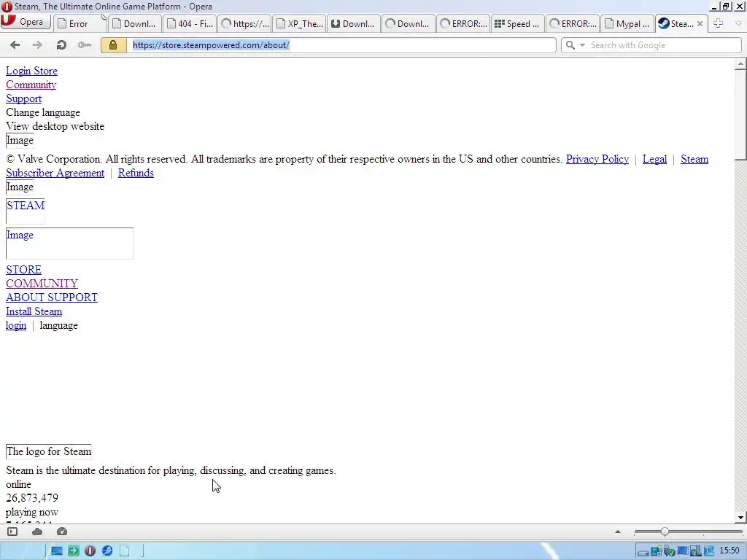Image resolution: width=747 pixels, height=560 pixels.
Task: Click the Subscriber Agreement link
Action: click(x=55, y=173)
